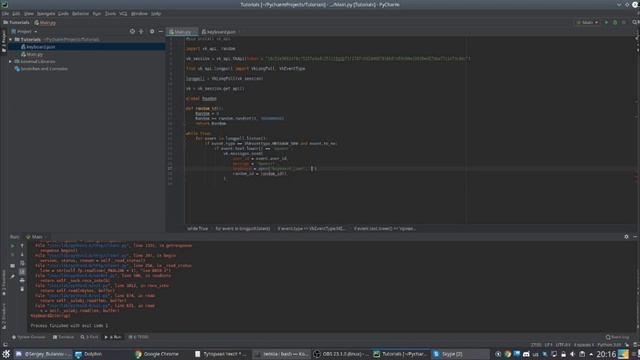The height and width of the screenshot is (360, 640).
Task: Open Python Console tool window
Action: coord(29,337)
